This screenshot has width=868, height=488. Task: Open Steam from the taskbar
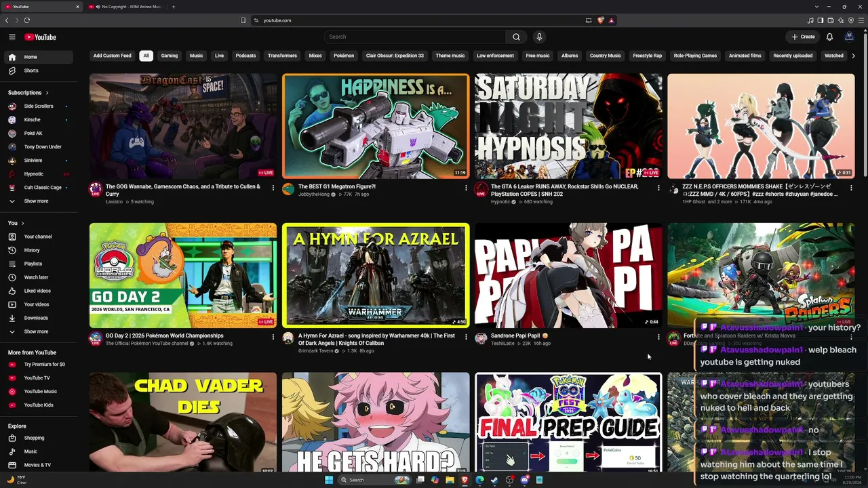pos(494,480)
